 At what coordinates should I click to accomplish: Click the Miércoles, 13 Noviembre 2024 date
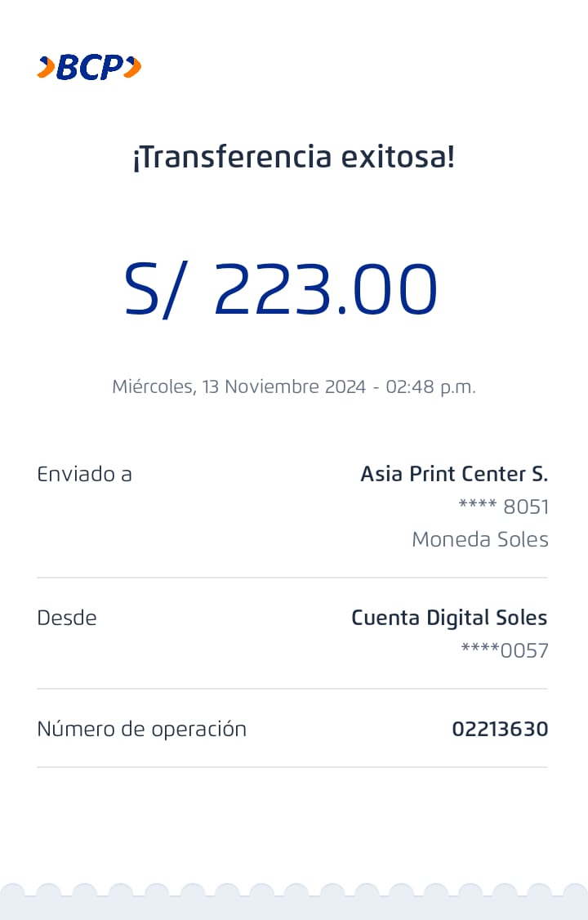238,386
